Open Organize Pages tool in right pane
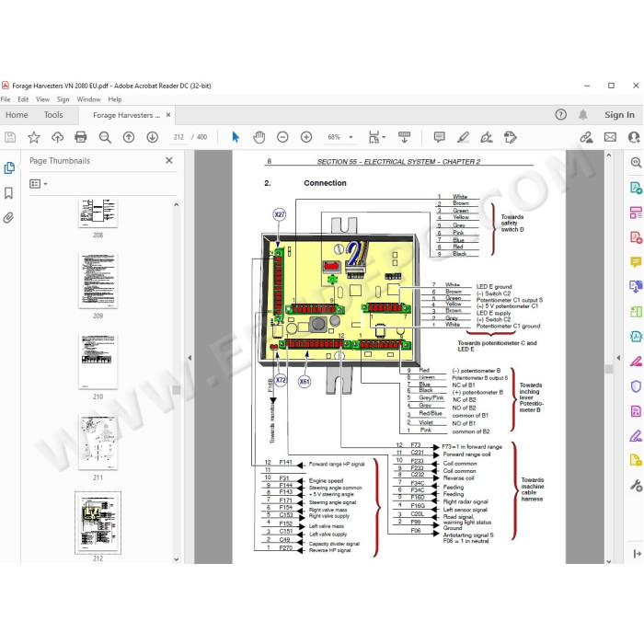This screenshot has height=644, width=644. pos(636,213)
